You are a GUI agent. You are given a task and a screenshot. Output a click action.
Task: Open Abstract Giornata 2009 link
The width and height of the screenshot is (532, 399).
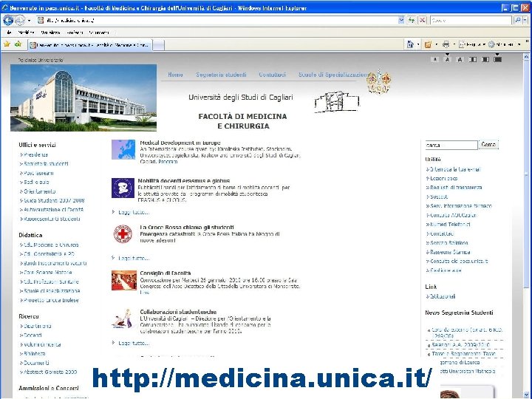point(49,372)
